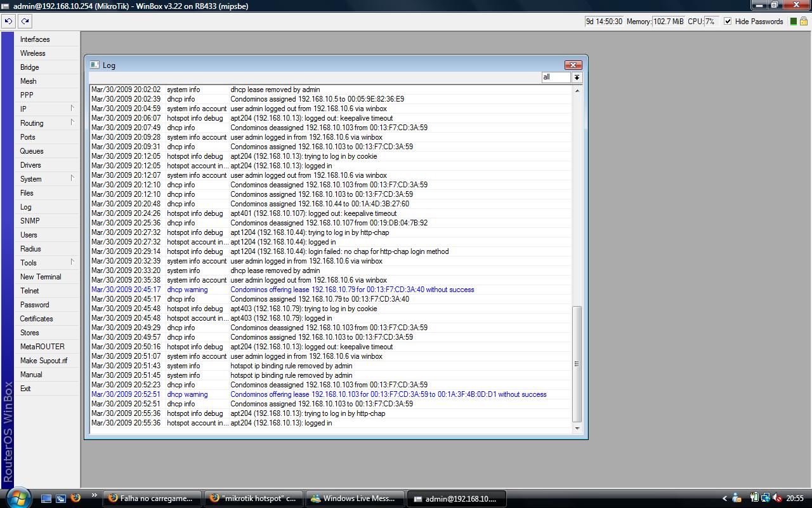Click the green connection status indicator

(793, 21)
